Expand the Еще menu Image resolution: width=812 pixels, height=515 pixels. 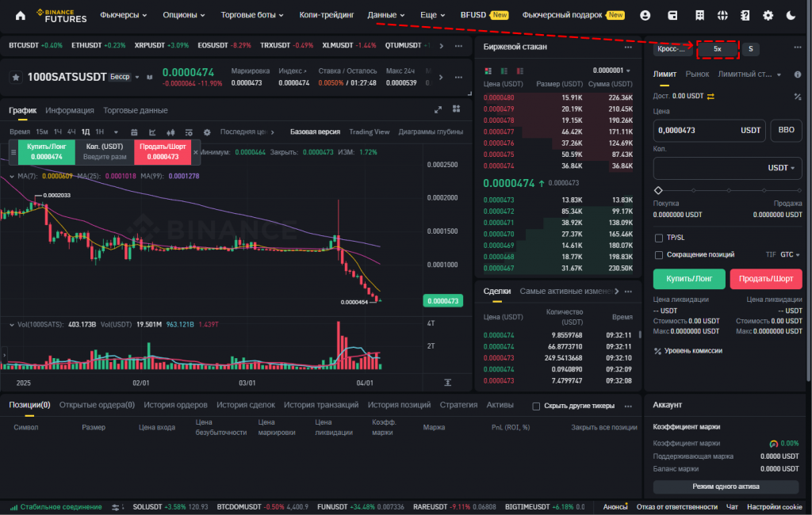(432, 15)
